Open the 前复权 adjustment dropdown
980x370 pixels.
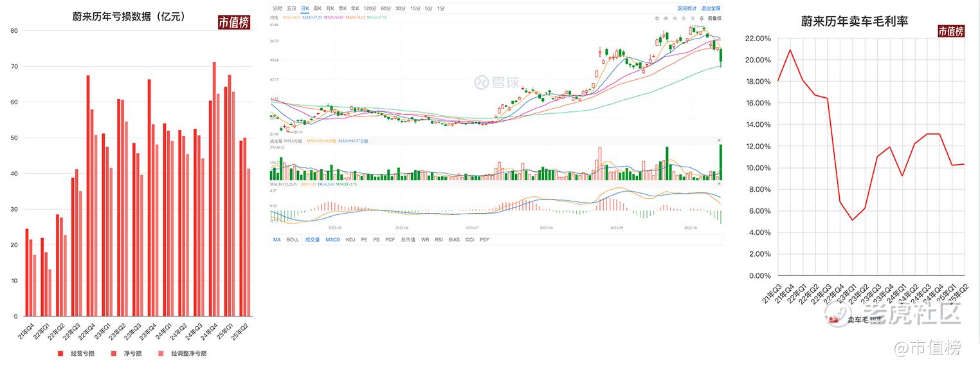click(x=714, y=18)
